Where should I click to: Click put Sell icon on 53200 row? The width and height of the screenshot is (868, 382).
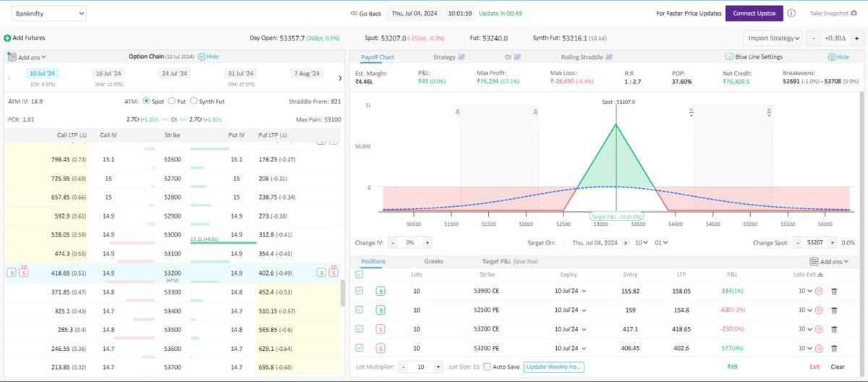333,273
